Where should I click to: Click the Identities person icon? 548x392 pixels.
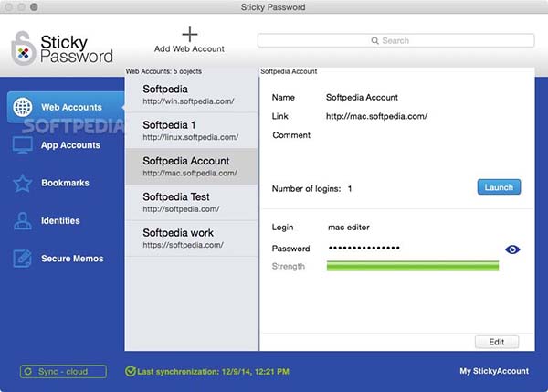tap(23, 220)
